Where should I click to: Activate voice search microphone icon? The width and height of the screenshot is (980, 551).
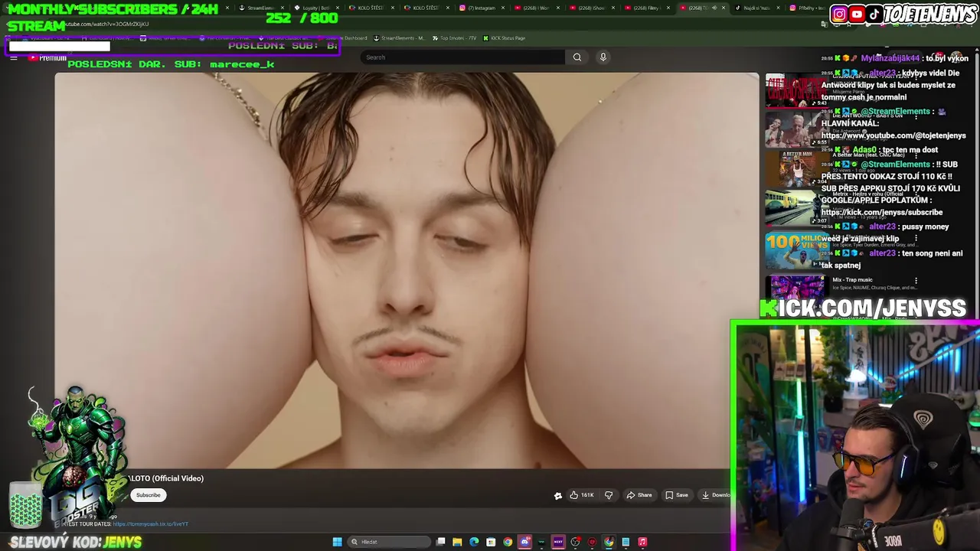(603, 57)
